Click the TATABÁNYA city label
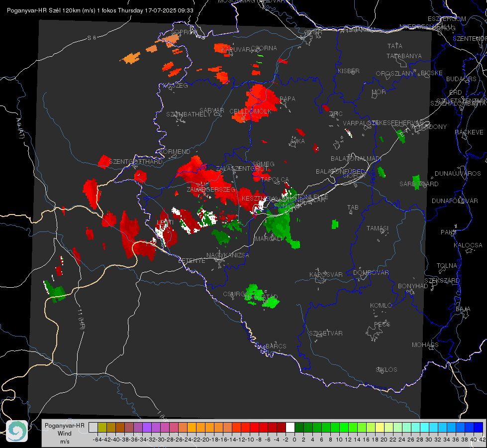The width and height of the screenshot is (487, 448). tap(404, 56)
